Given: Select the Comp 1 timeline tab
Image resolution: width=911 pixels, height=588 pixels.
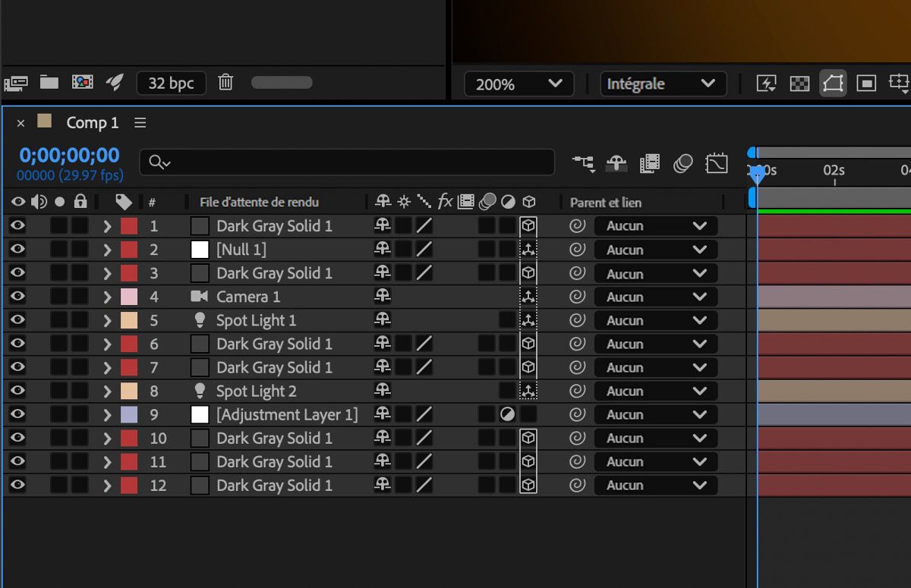Looking at the screenshot, I should pos(93,123).
